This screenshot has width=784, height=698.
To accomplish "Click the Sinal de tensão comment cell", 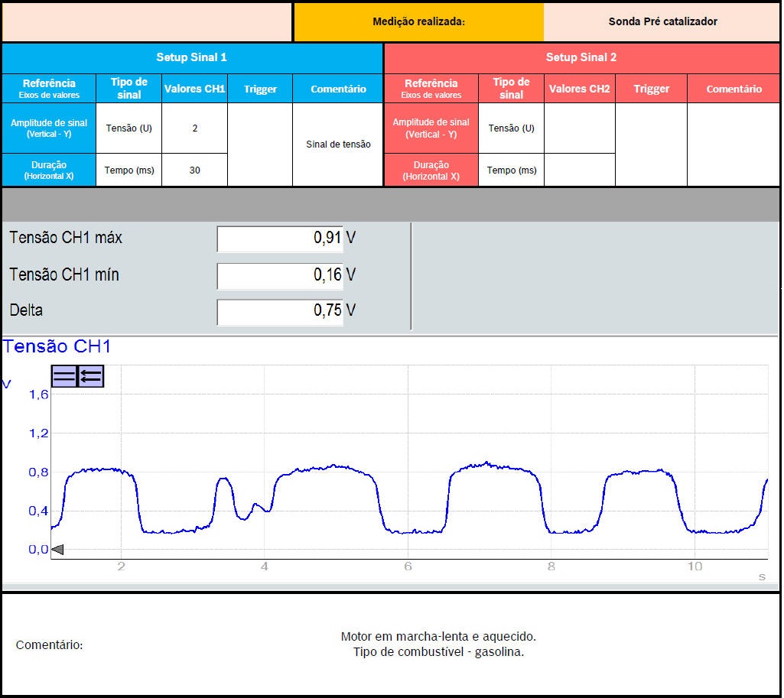I will tap(337, 144).
